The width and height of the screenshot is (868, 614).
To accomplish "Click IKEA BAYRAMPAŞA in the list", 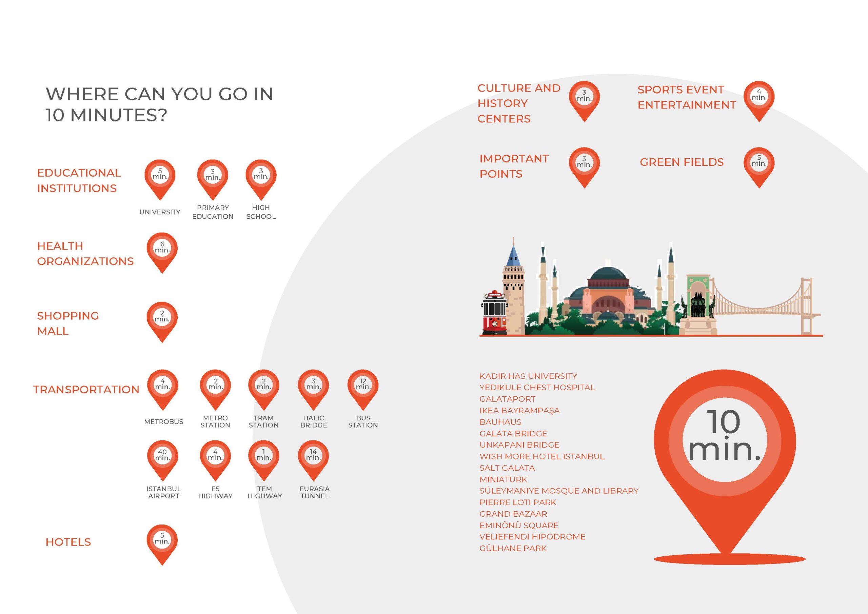I will pyautogui.click(x=519, y=411).
